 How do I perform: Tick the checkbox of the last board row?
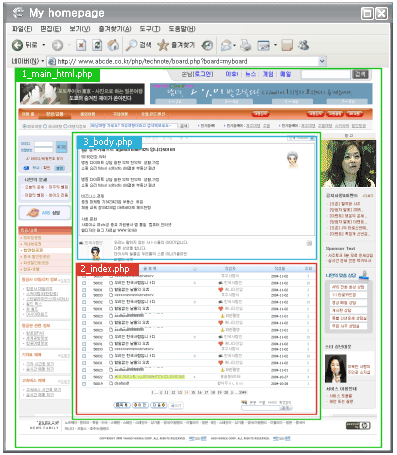point(84,384)
